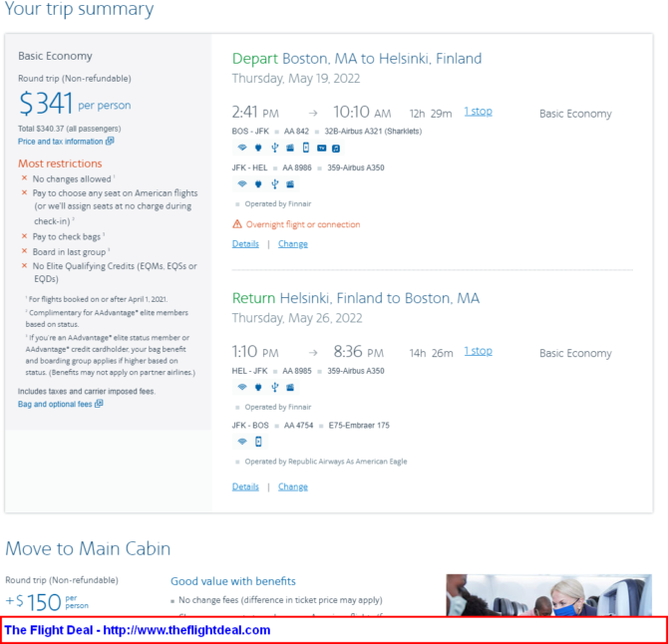
Task: Click 'E75-Embraer 175' aircraft text
Action: 359,426
